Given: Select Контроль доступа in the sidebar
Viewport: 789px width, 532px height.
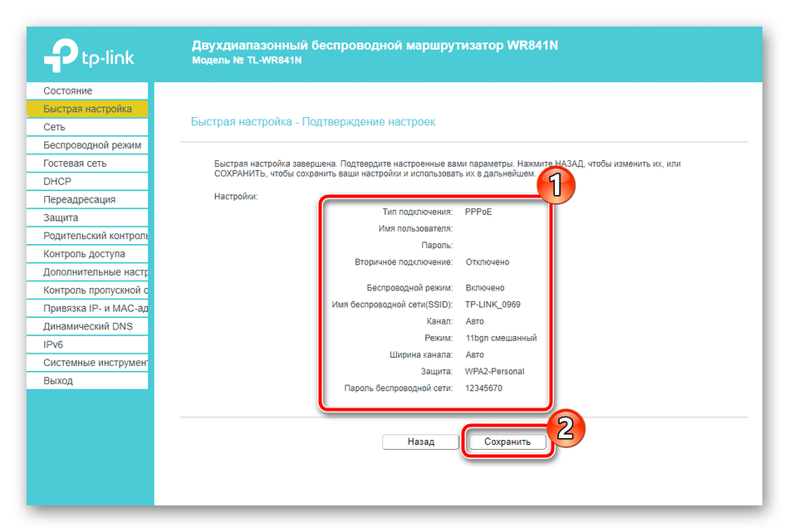Looking at the screenshot, I should click(x=84, y=254).
